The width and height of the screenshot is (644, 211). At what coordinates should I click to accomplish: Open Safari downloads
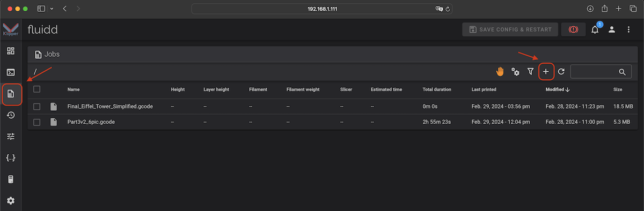tap(590, 9)
